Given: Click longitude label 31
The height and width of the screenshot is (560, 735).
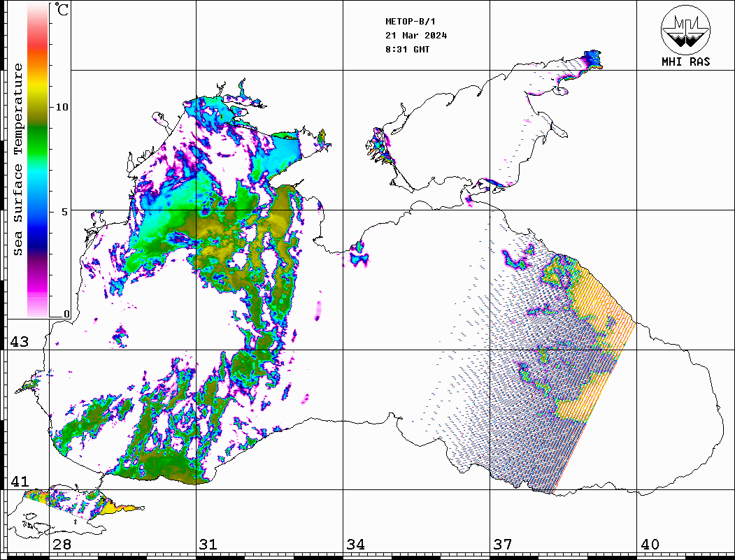Looking at the screenshot, I should [x=208, y=545].
